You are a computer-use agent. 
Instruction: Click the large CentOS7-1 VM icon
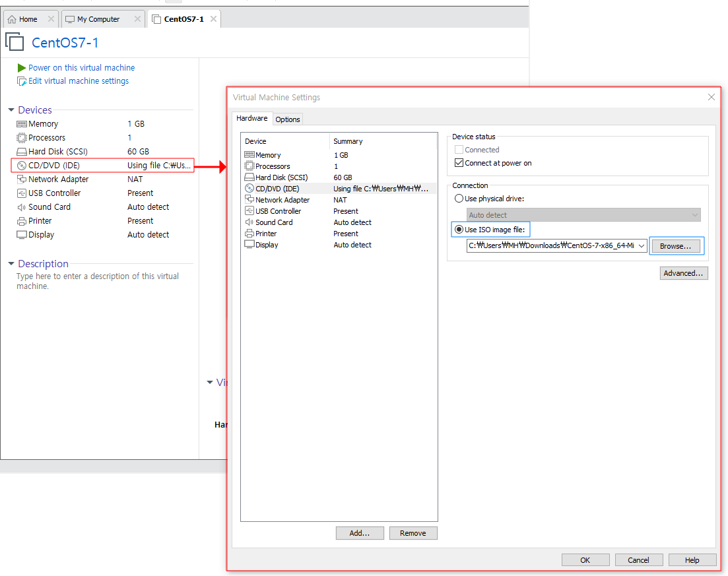15,42
